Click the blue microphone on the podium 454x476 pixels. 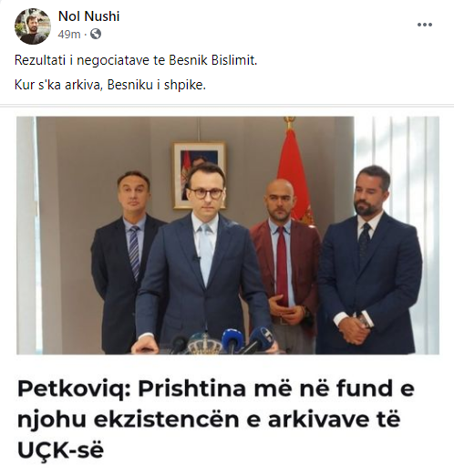[232, 340]
